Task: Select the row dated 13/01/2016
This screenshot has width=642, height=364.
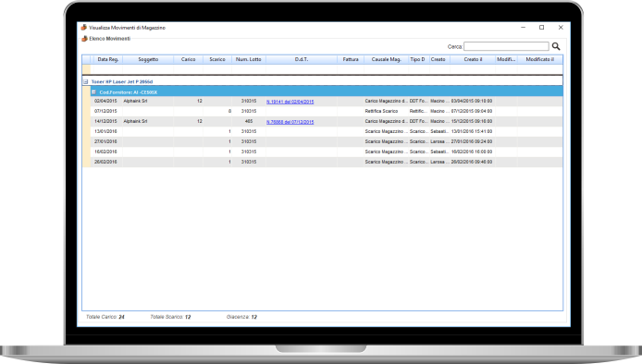Action: [x=327, y=132]
